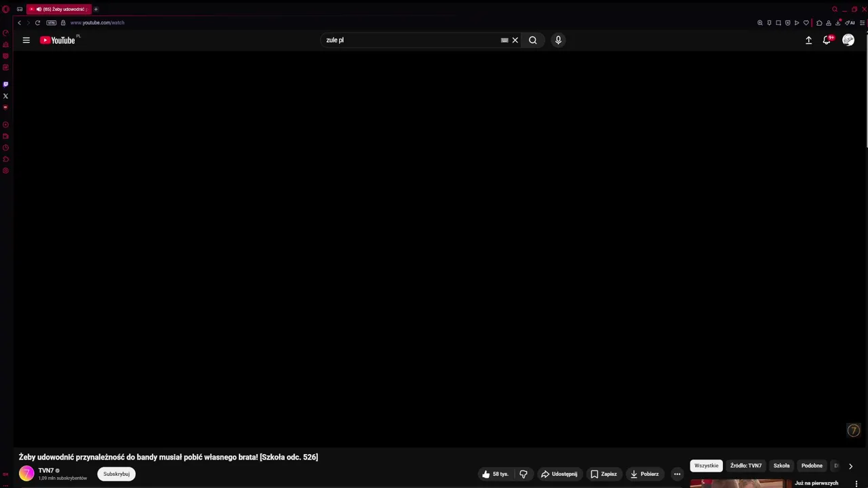
Task: Click the video title text
Action: 168,457
